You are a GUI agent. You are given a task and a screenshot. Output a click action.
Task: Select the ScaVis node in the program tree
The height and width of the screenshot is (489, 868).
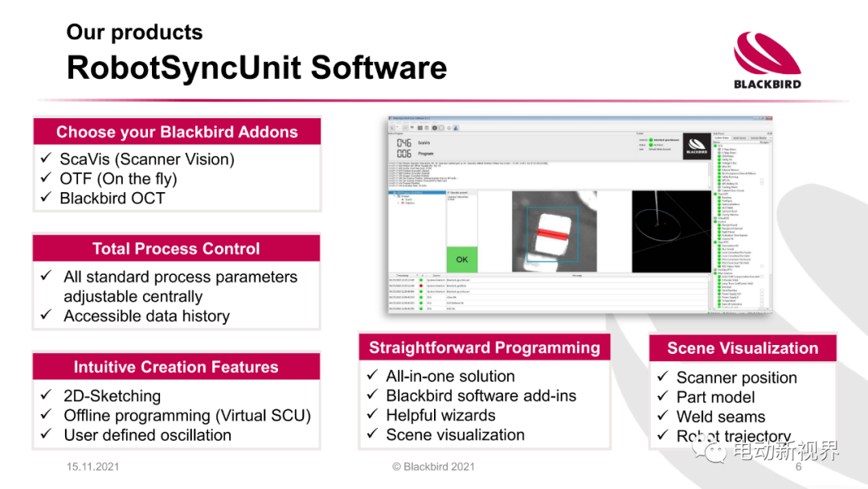pos(408,199)
